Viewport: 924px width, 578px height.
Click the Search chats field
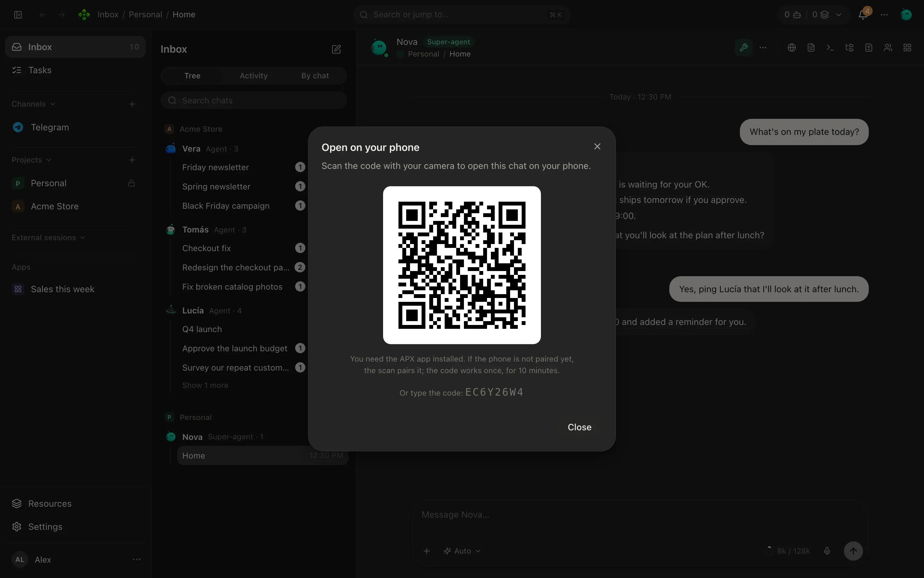pos(253,101)
